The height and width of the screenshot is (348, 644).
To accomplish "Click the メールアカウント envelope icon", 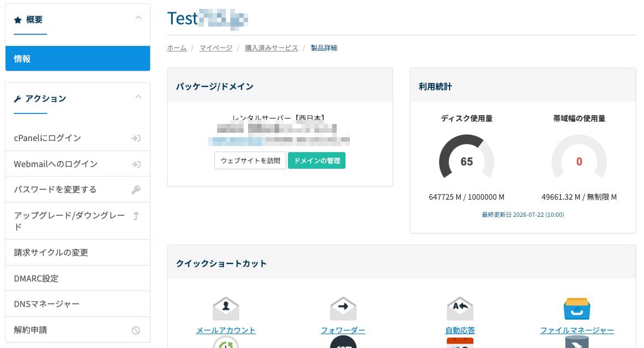I will click(x=225, y=309).
